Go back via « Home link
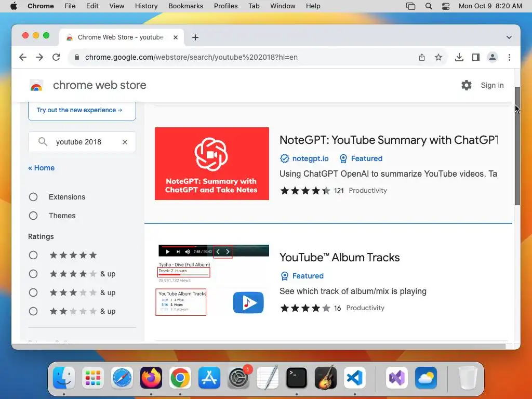 click(x=42, y=168)
